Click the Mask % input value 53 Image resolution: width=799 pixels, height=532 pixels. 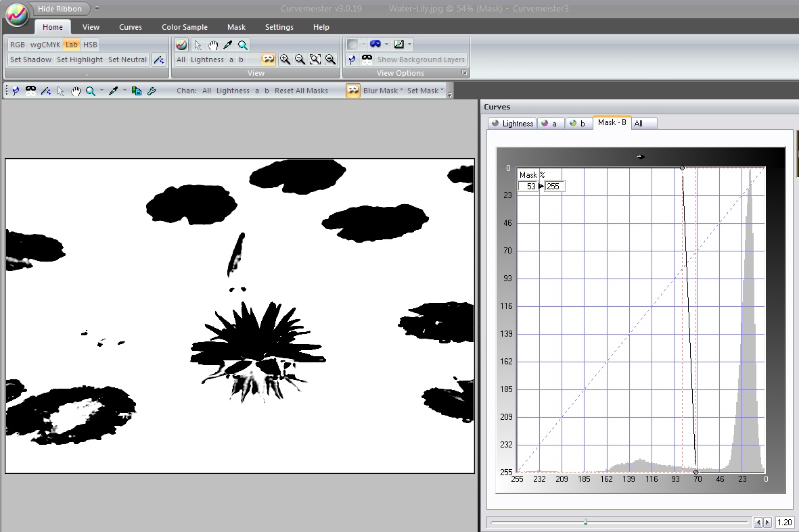528,187
